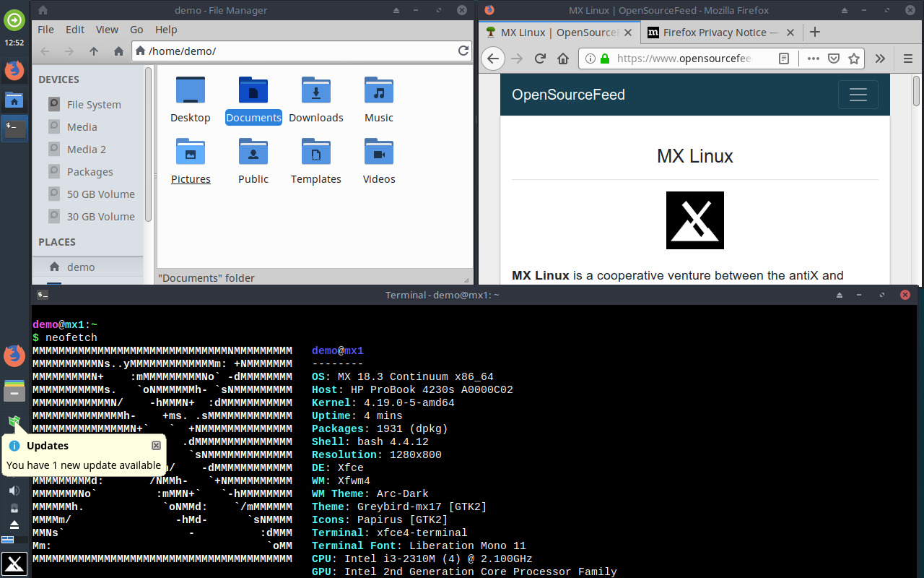Click the Firefox home button
This screenshot has width=924, height=578.
pyautogui.click(x=563, y=59)
